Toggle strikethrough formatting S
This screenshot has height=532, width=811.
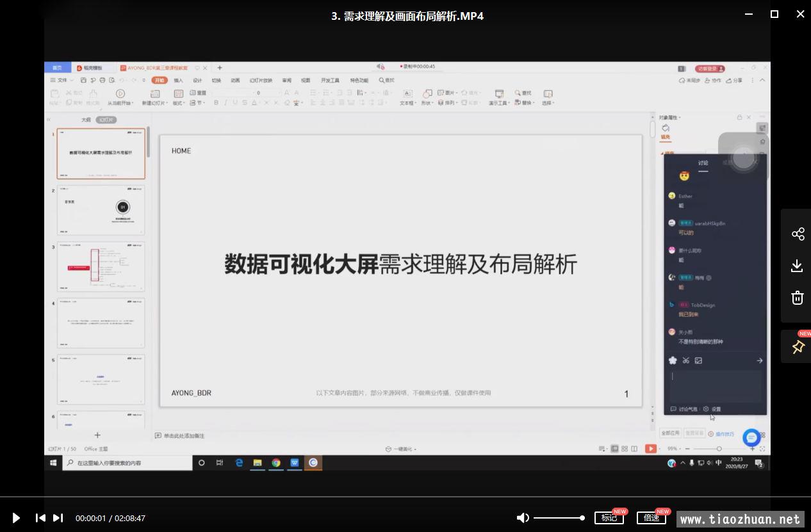coord(245,102)
